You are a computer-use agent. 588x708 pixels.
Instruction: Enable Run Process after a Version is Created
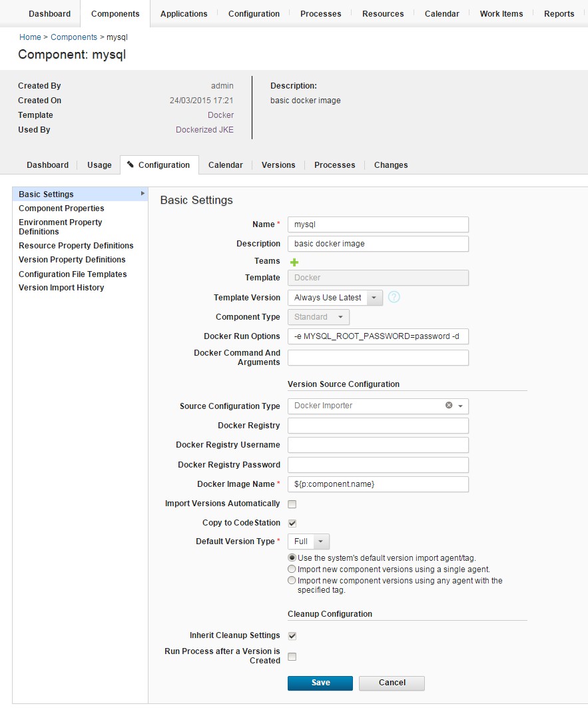point(292,657)
